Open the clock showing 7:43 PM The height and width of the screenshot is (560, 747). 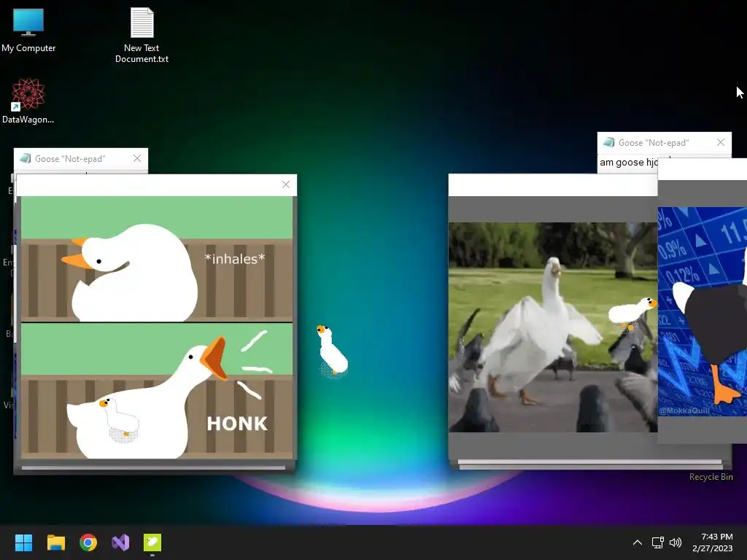coord(713,542)
